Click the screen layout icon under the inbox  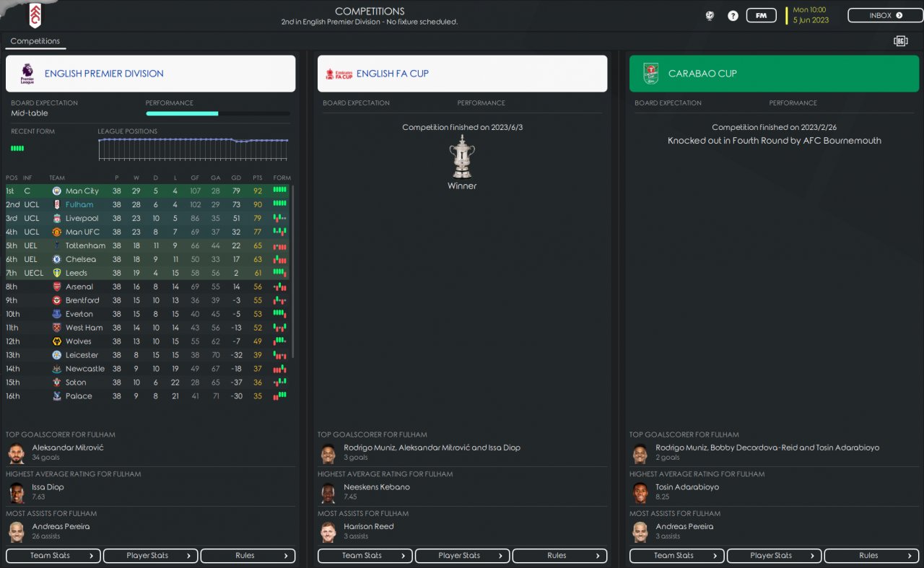900,41
